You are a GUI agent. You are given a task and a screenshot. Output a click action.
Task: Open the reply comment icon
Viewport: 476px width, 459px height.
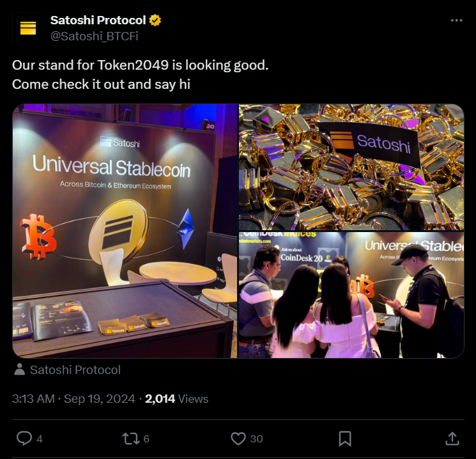(24, 439)
